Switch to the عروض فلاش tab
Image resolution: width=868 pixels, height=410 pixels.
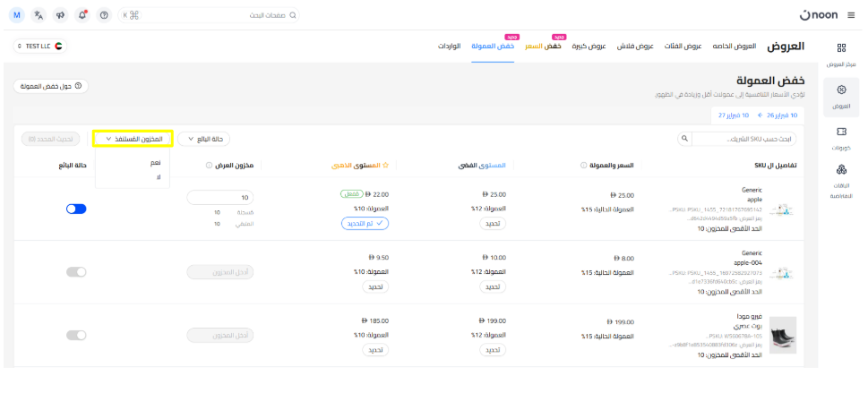tap(635, 46)
